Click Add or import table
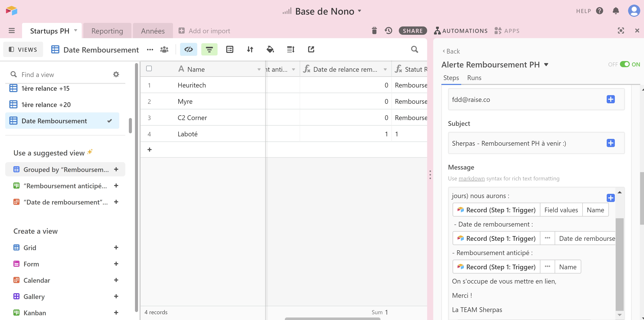Image resolution: width=644 pixels, height=320 pixels. (204, 31)
